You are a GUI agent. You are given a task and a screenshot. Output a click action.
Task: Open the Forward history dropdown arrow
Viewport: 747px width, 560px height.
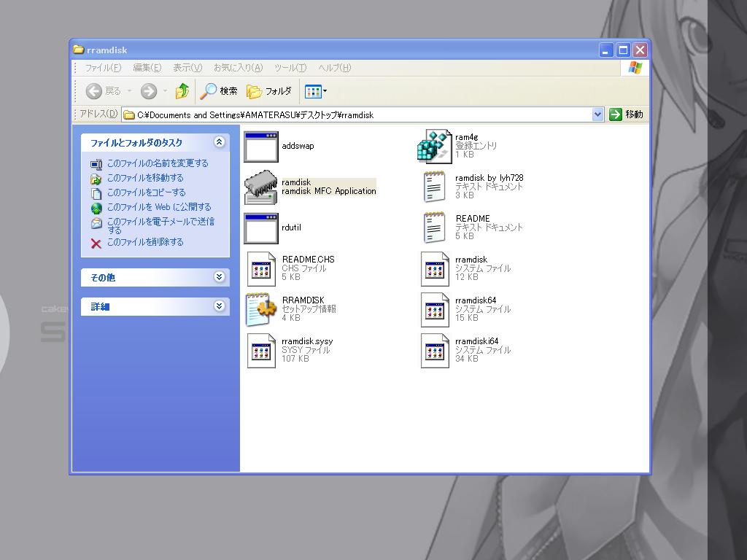click(x=165, y=91)
